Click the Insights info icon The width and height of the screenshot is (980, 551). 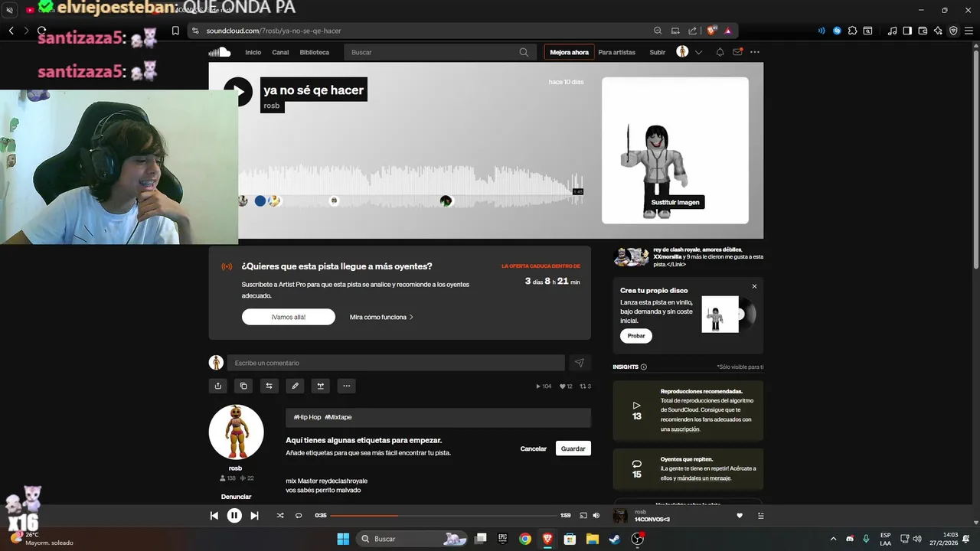coord(643,367)
